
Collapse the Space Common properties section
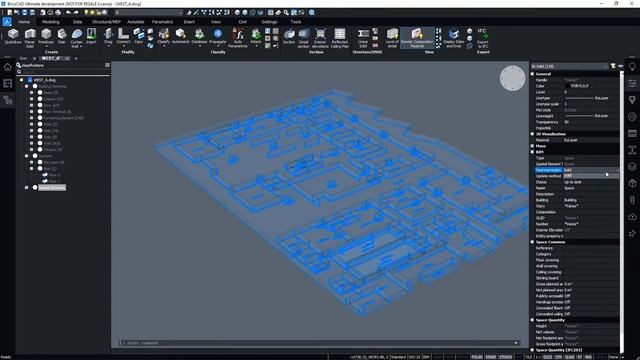click(532, 242)
